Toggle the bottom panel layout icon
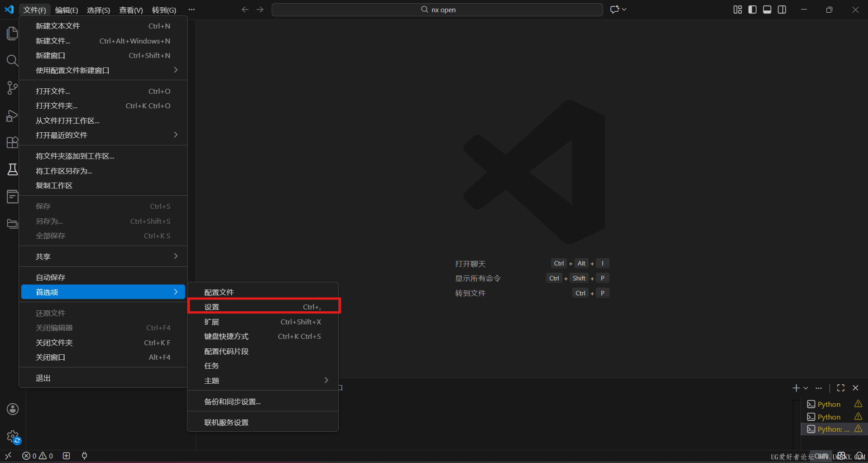The width and height of the screenshot is (868, 463). pyautogui.click(x=767, y=10)
